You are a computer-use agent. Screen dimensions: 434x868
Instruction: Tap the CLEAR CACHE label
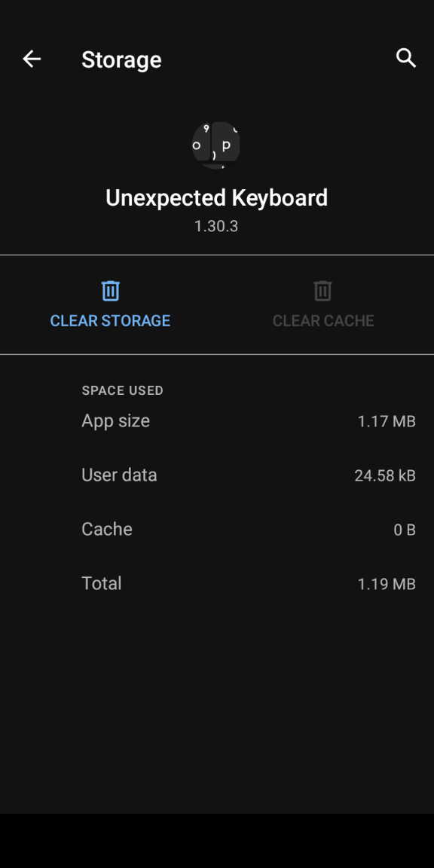[x=323, y=321]
